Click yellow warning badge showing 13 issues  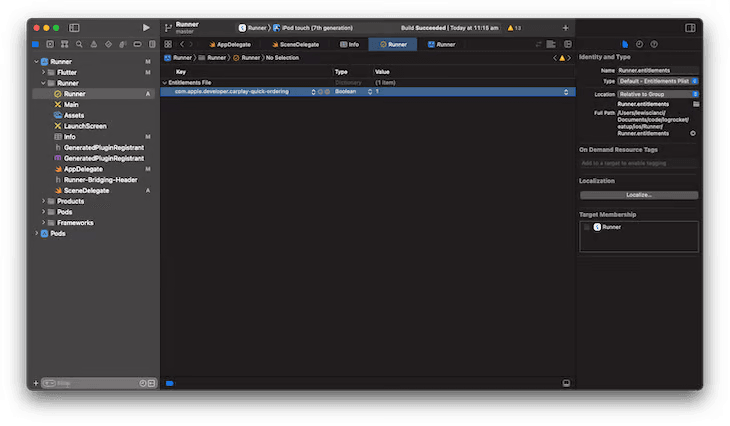tap(513, 28)
